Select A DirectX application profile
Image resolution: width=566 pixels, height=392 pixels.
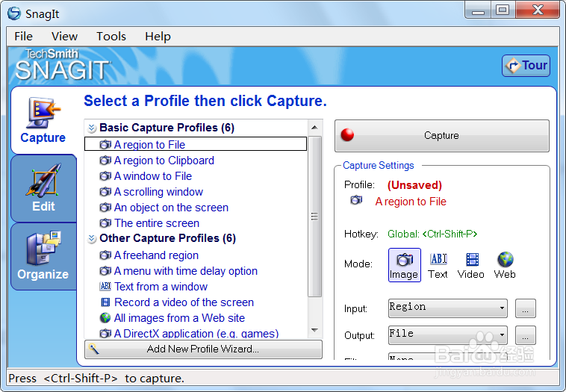click(196, 334)
